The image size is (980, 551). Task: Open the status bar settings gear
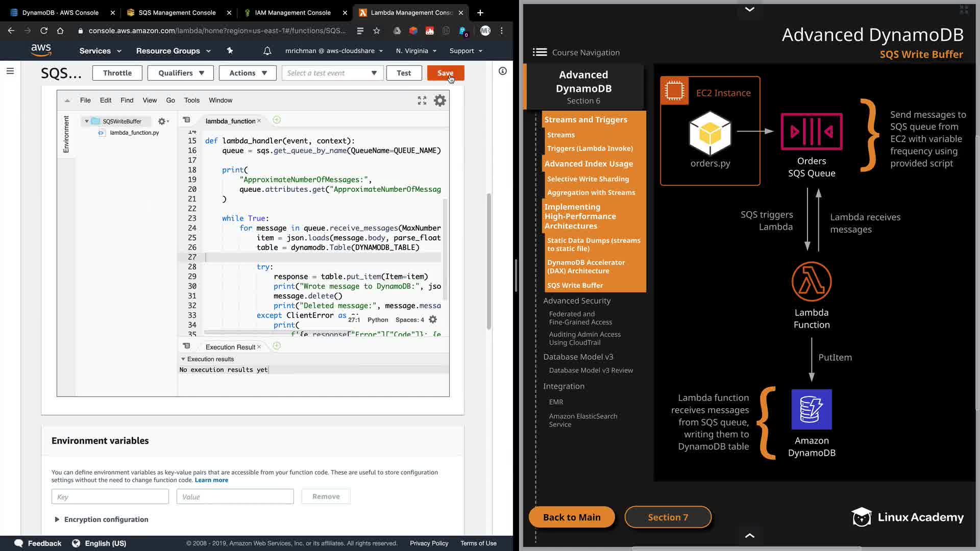[433, 320]
